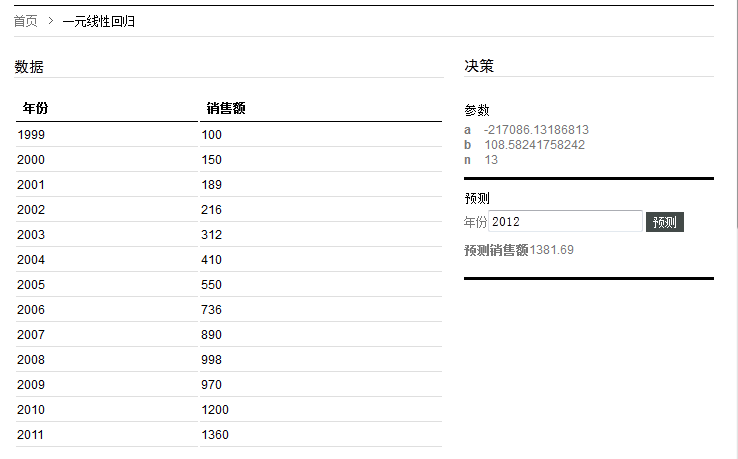
Task: Click the breadcrumb chevron separator after 首页
Action: point(50,21)
